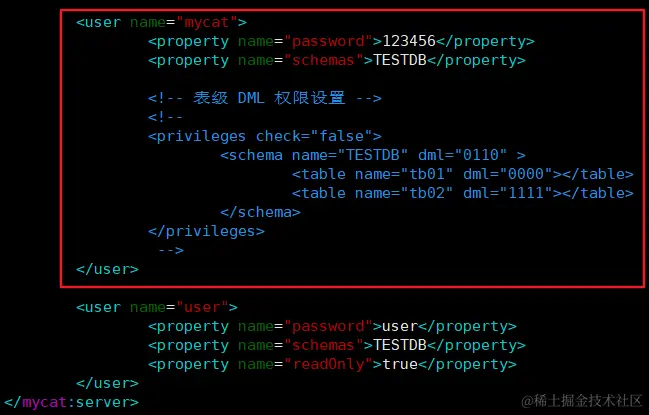Click the closing schema tag
Image resolution: width=649 pixels, height=415 pixels.
[x=260, y=213]
